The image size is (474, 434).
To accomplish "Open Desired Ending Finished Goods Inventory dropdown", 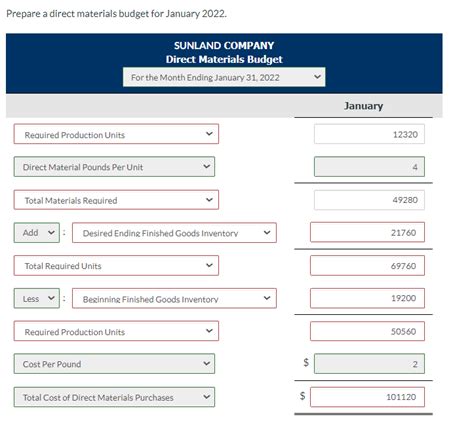I will [174, 233].
